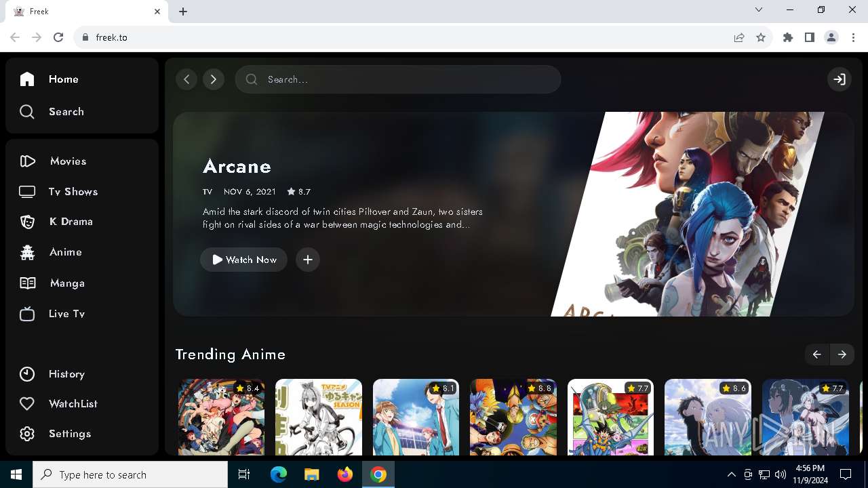Open the WatchList page
The image size is (868, 488).
click(x=58, y=404)
